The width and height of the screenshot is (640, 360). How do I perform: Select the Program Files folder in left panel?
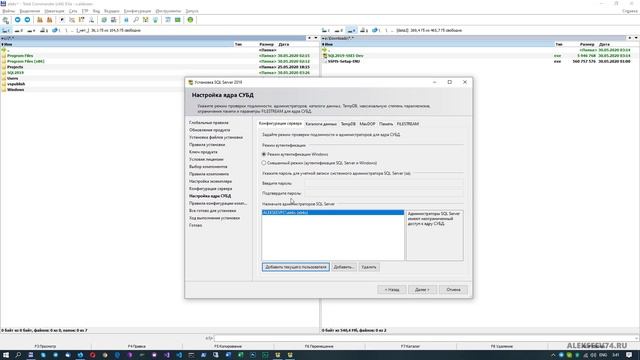click(x=20, y=56)
